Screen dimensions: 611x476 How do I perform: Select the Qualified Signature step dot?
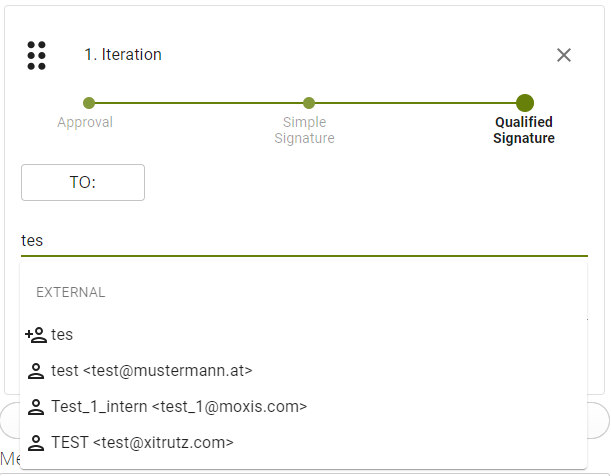(x=524, y=103)
